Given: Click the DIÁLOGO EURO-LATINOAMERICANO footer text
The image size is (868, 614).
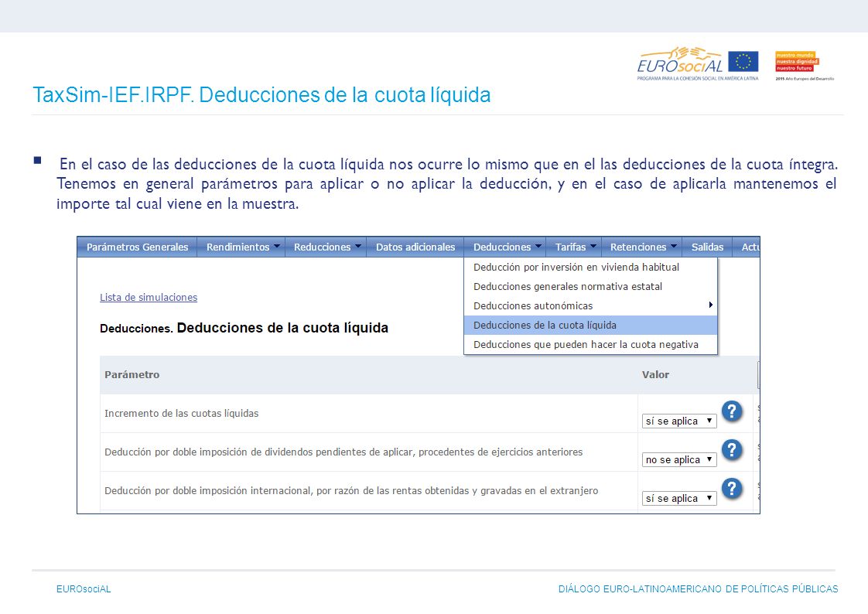Looking at the screenshot, I should (x=698, y=589).
